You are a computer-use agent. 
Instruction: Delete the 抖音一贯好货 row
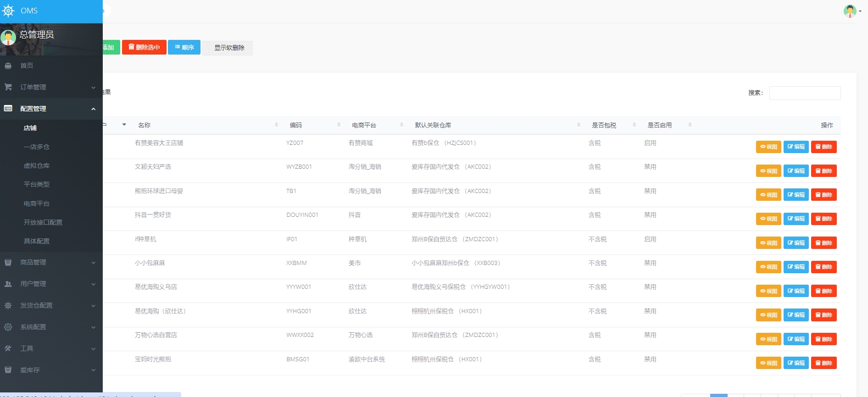[x=824, y=219]
